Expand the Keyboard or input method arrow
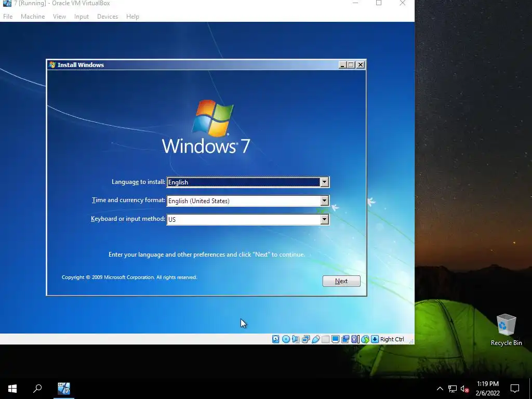This screenshot has height=399, width=532. pos(324,220)
